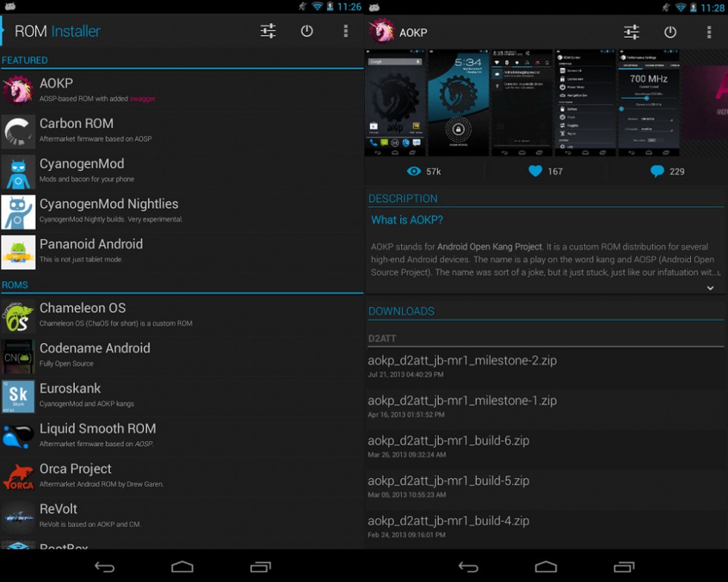Tap the eye views icon showing 57k
The width and height of the screenshot is (728, 582).
[x=414, y=171]
